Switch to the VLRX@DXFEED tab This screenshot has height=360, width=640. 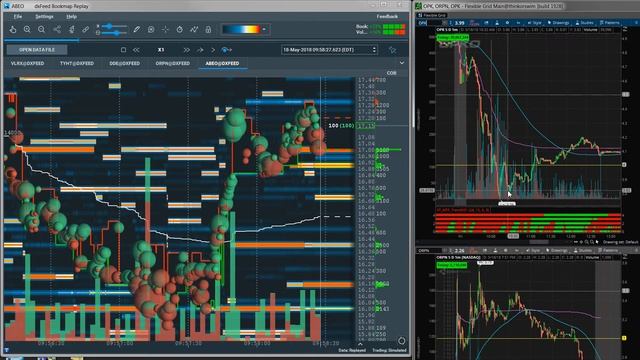[x=27, y=64]
